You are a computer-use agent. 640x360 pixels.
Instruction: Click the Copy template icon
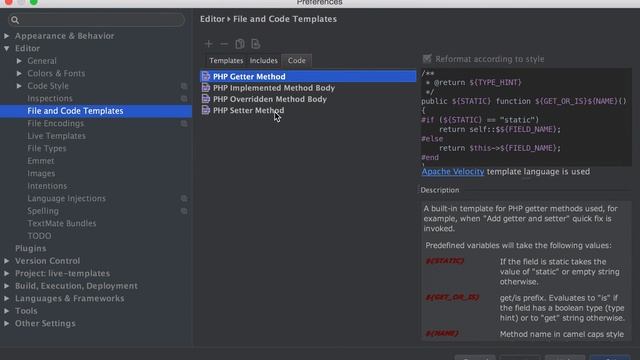[x=240, y=44]
